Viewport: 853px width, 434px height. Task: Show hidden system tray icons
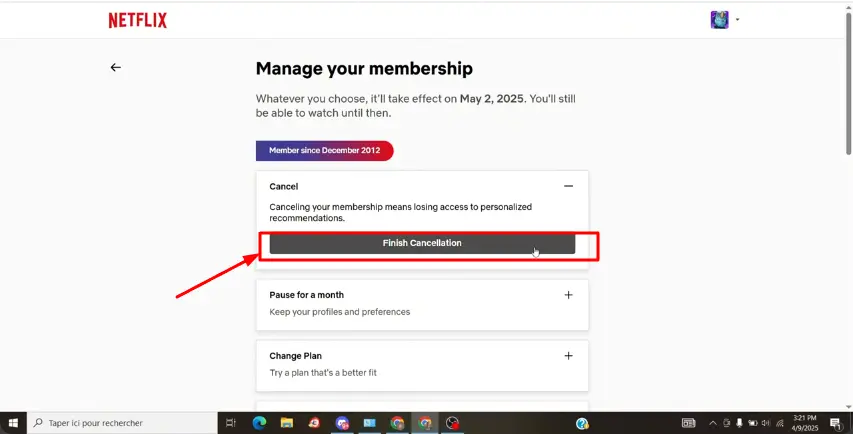click(x=713, y=423)
